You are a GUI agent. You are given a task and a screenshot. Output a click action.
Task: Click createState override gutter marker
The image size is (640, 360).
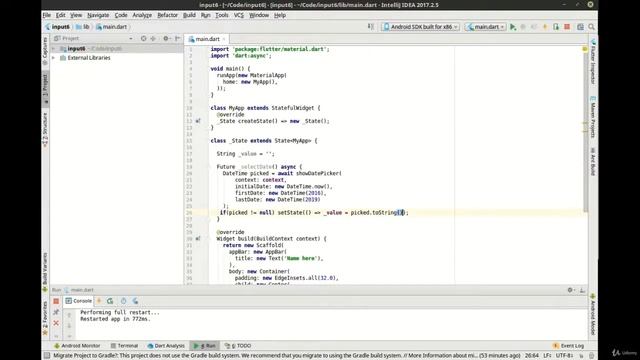tap(198, 121)
